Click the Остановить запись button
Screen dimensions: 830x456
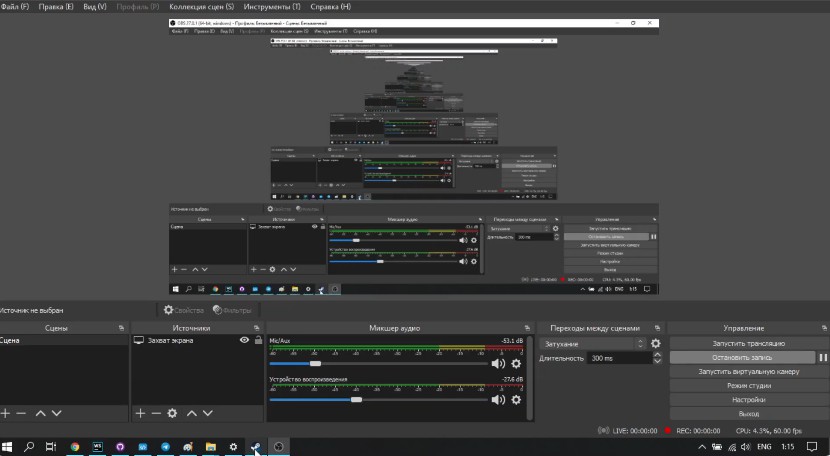pyautogui.click(x=742, y=356)
